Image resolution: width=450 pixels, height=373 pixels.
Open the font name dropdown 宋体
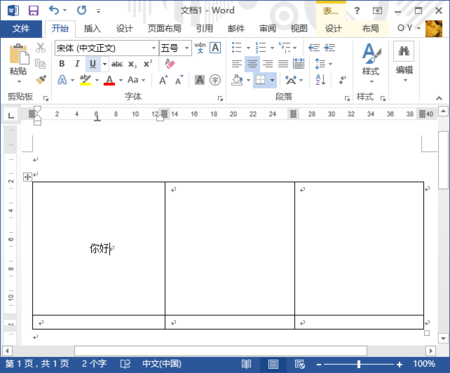pos(154,48)
